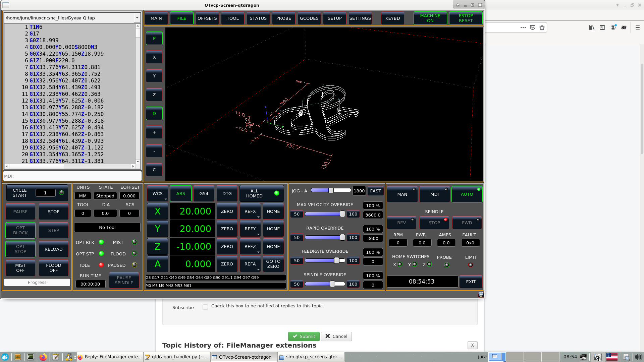Toggle OPT BLOCK option
The height and width of the screenshot is (362, 644).
(20, 230)
